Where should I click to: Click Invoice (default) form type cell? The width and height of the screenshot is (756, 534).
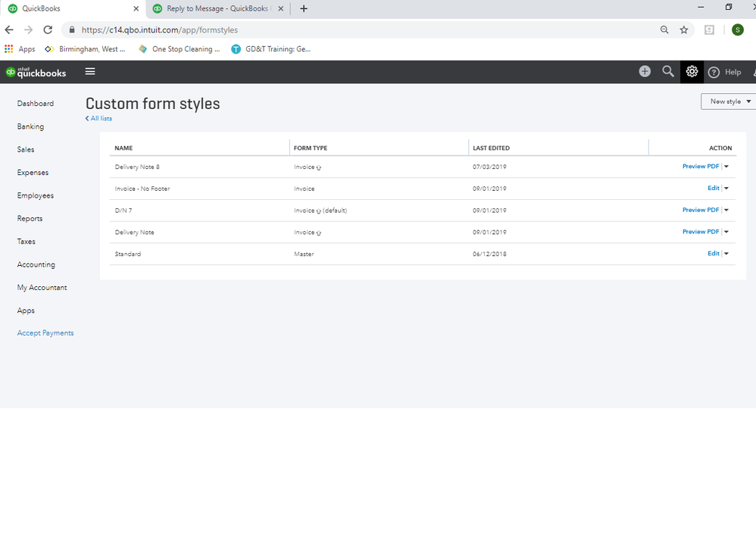click(320, 210)
